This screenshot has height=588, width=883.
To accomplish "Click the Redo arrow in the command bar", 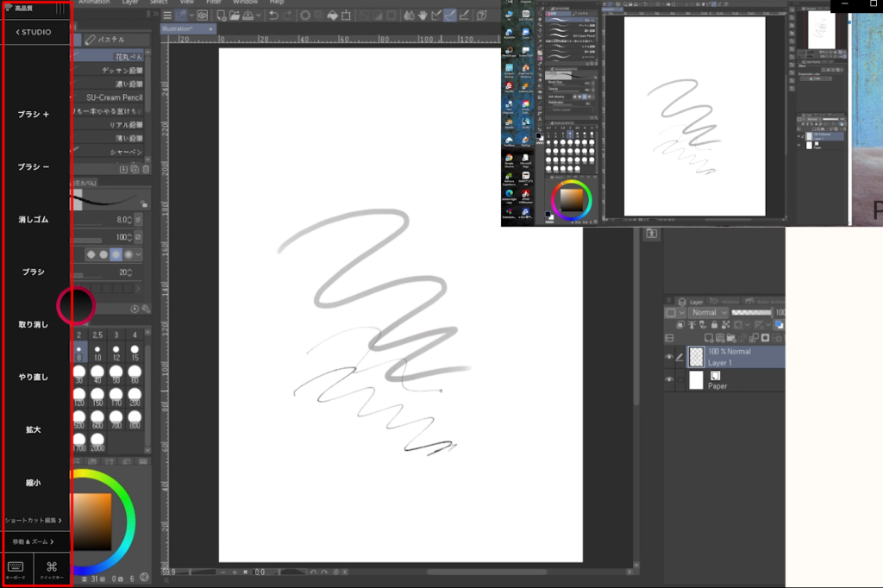I will tap(287, 16).
